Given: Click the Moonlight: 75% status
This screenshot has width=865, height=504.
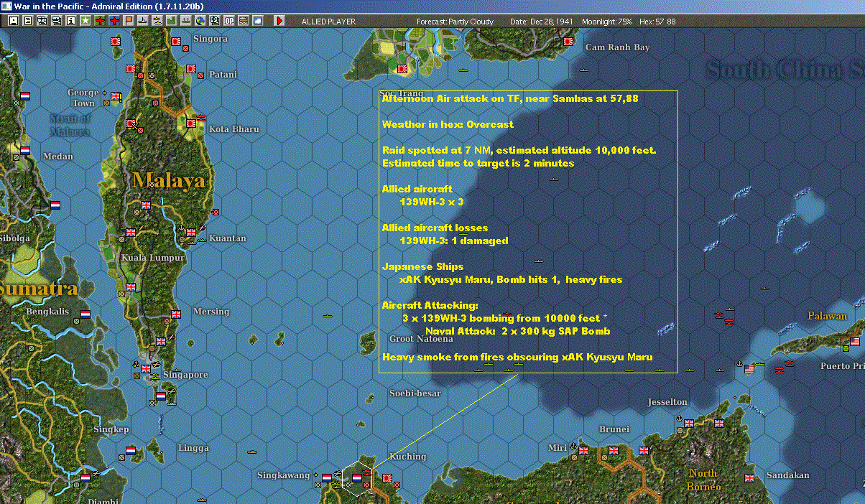Looking at the screenshot, I should coord(607,22).
